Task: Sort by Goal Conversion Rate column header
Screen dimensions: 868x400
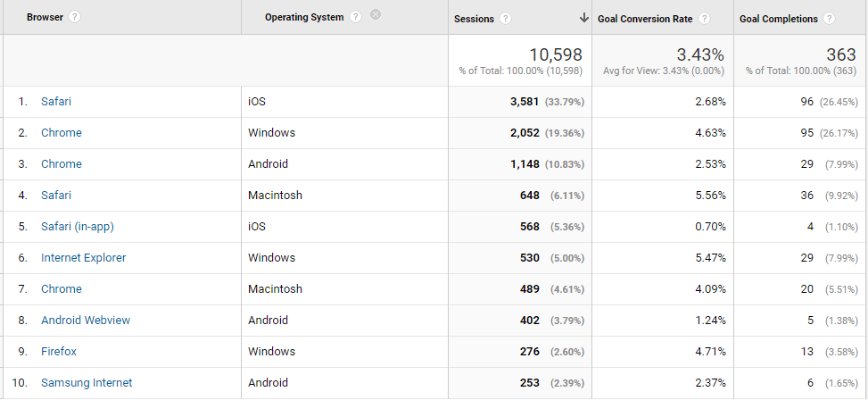Action: 645,18
